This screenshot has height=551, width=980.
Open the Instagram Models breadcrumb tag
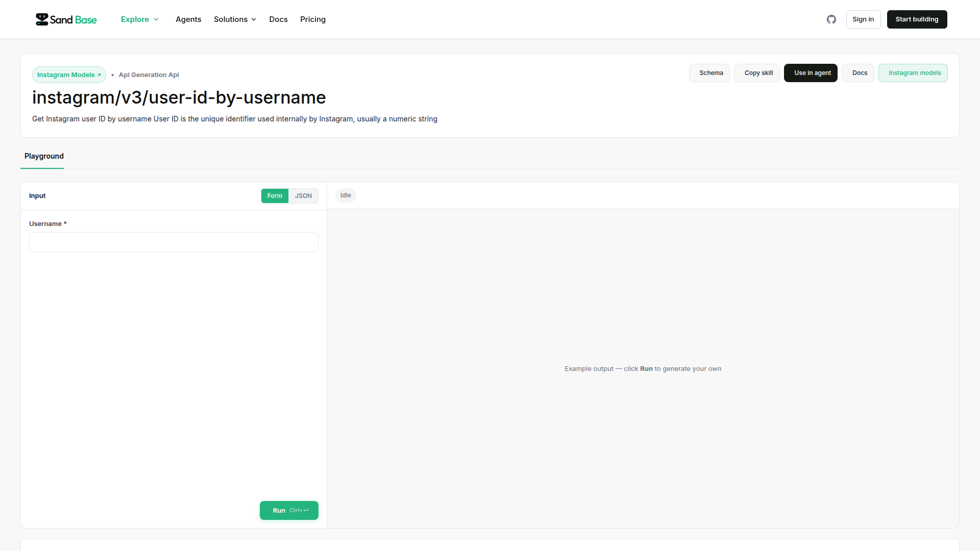tap(69, 75)
